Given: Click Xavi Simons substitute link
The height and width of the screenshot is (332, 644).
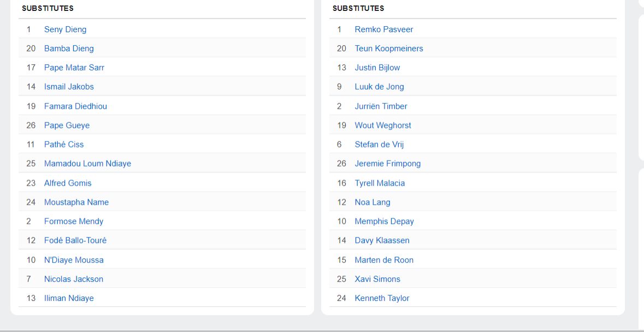Looking at the screenshot, I should tap(377, 279).
